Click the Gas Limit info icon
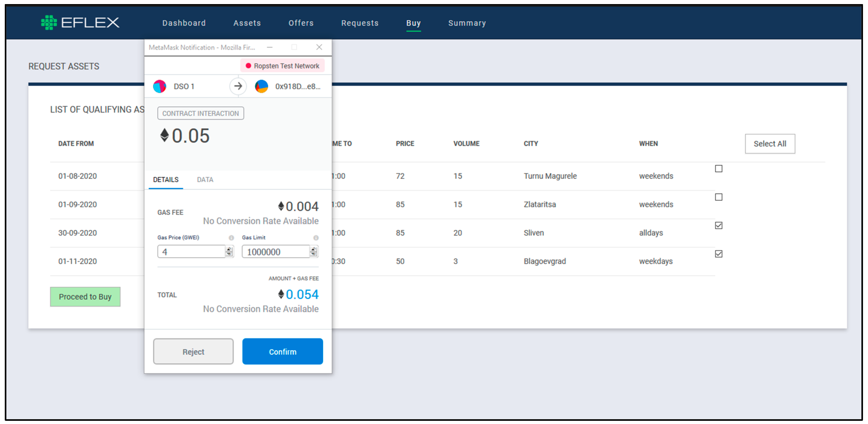 [316, 238]
